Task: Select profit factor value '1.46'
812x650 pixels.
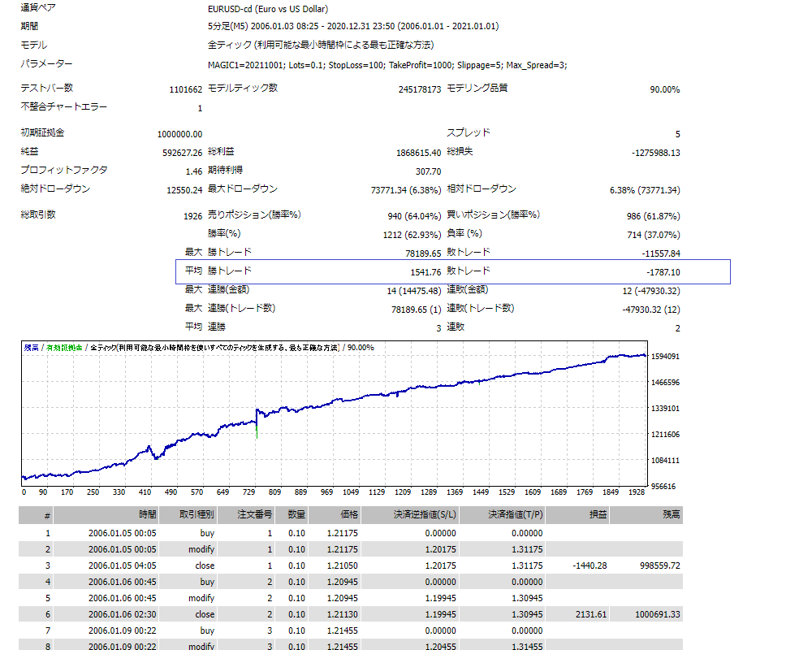Action: pos(194,171)
